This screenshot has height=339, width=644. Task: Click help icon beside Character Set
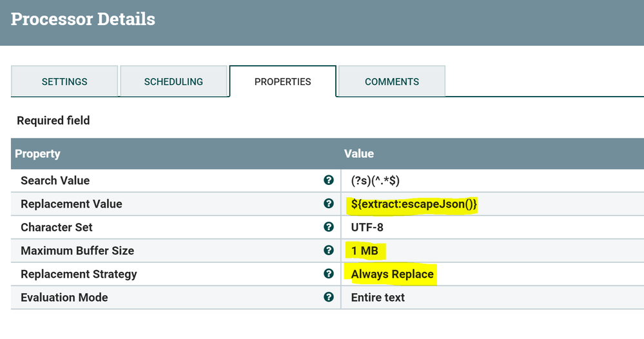point(329,227)
